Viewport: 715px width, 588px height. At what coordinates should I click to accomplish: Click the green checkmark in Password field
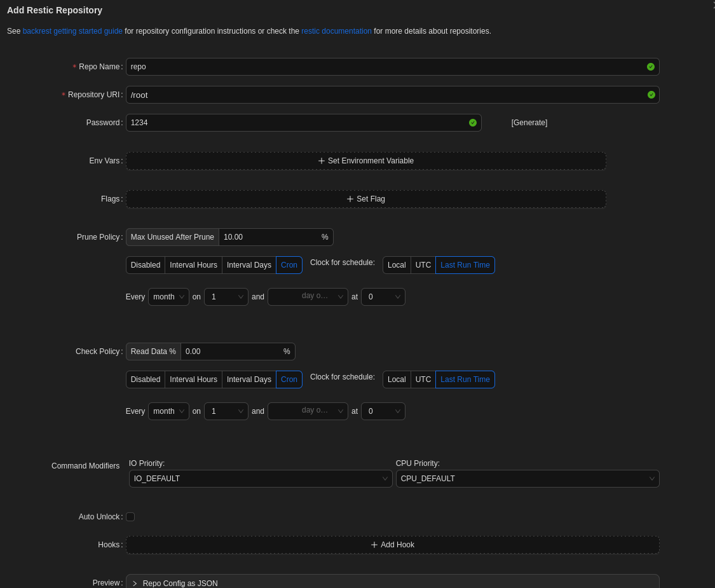pyautogui.click(x=473, y=123)
